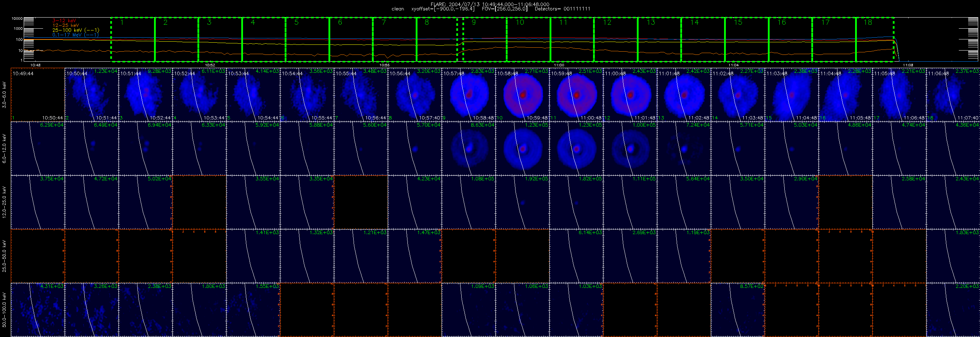Click the 12.0-25.0 keV row label
Screen dimensions: 980x337
click(4, 202)
